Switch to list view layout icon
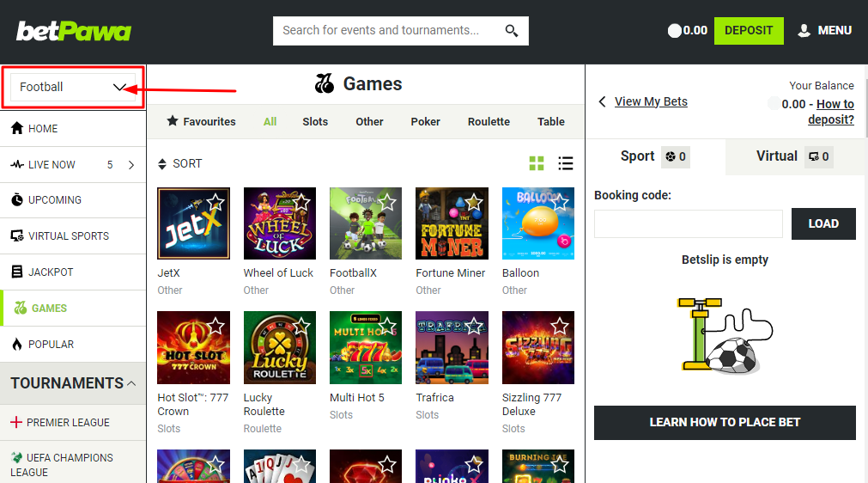 pos(566,163)
